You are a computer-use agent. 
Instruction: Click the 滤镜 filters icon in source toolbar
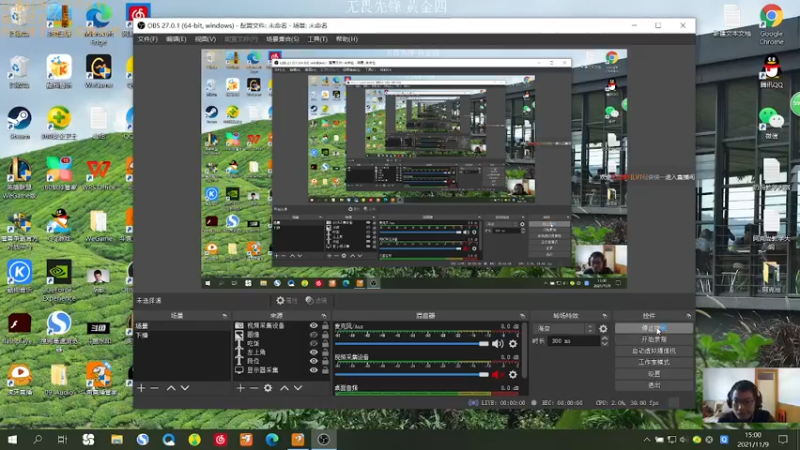(316, 301)
